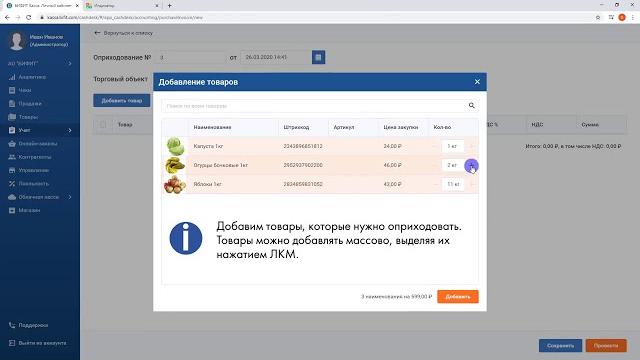Switch to the second browser tab
The height and width of the screenshot is (360, 640).
[122, 6]
